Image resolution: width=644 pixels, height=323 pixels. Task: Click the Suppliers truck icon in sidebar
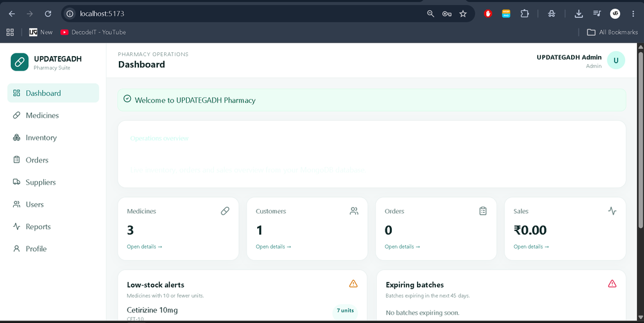click(x=16, y=181)
